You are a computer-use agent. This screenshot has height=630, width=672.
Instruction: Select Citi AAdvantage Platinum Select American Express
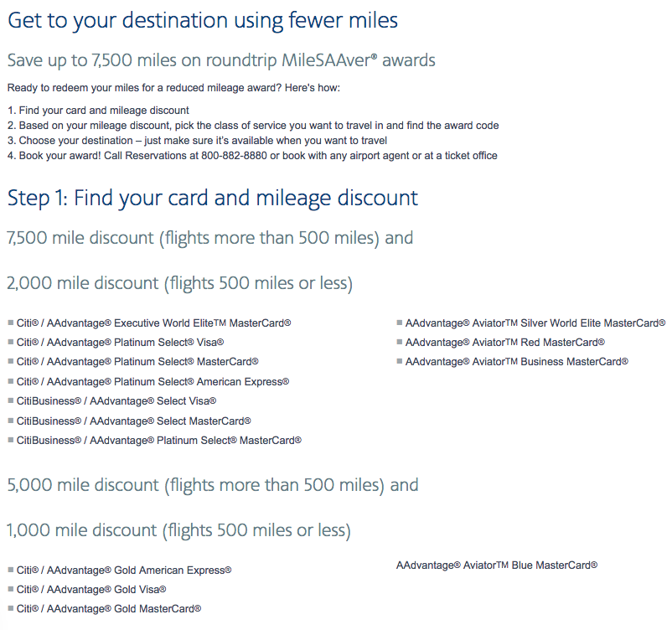point(152,381)
